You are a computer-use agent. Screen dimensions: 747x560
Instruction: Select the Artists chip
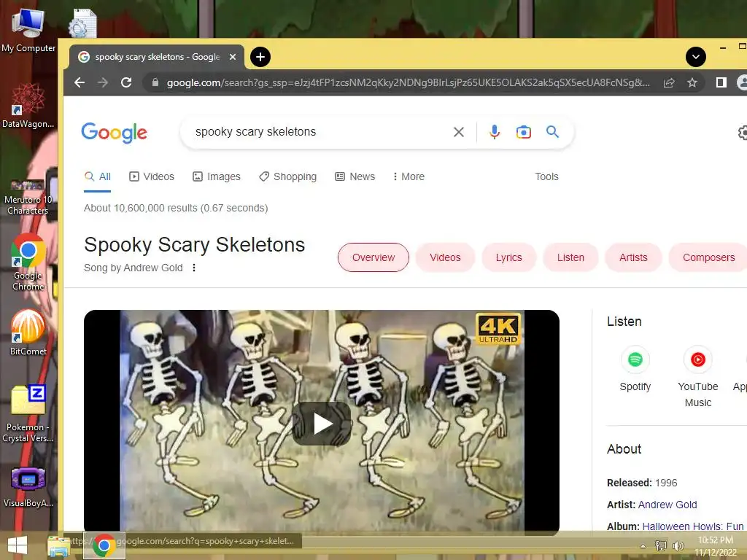633,257
